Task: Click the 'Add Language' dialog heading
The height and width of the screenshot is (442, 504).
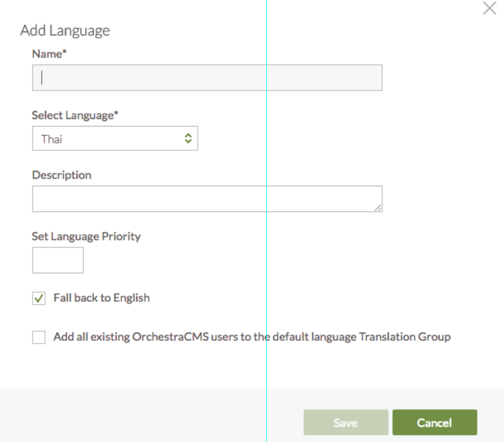Action: (65, 31)
